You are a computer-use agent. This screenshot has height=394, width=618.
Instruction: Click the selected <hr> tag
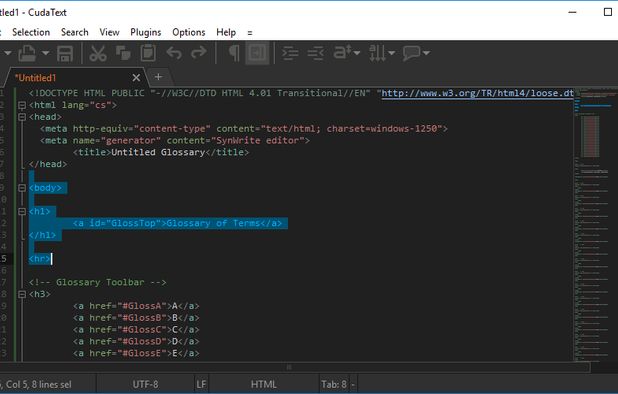pos(40,259)
